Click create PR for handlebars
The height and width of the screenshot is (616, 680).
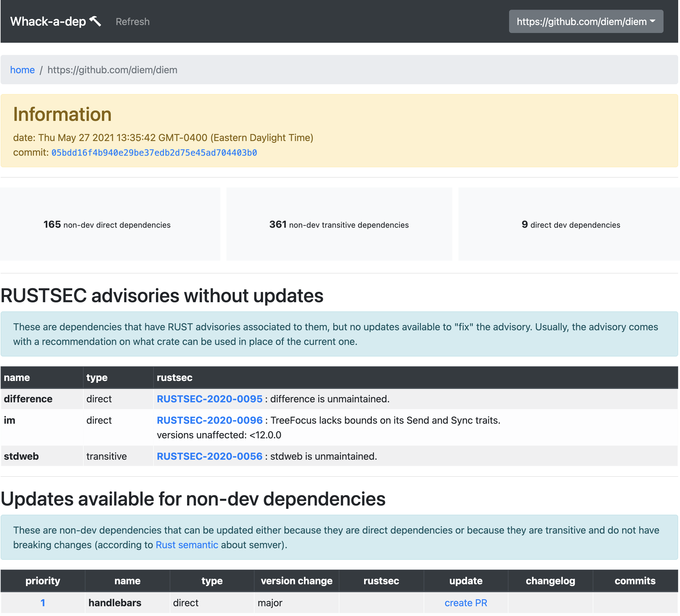coord(465,603)
